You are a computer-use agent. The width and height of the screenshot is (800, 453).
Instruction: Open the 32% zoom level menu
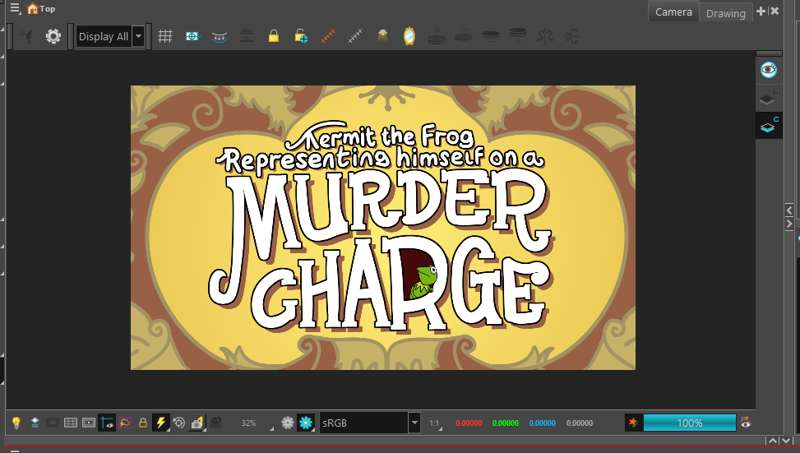tap(250, 423)
